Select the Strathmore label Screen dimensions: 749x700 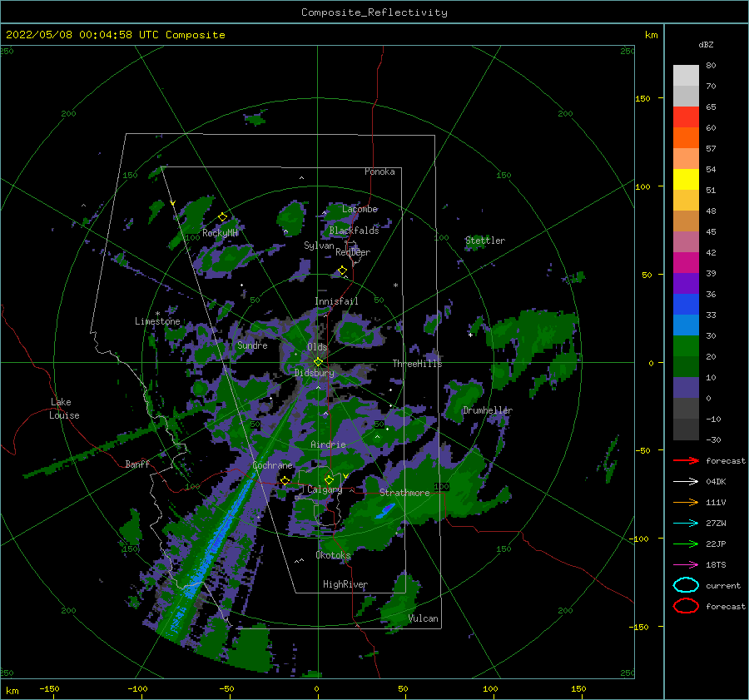click(404, 493)
